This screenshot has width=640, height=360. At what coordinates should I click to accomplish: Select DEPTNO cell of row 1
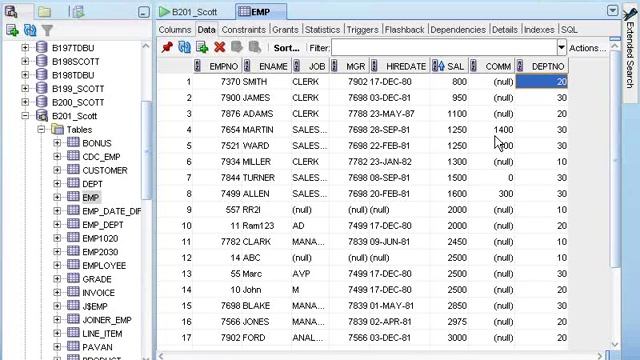542,82
